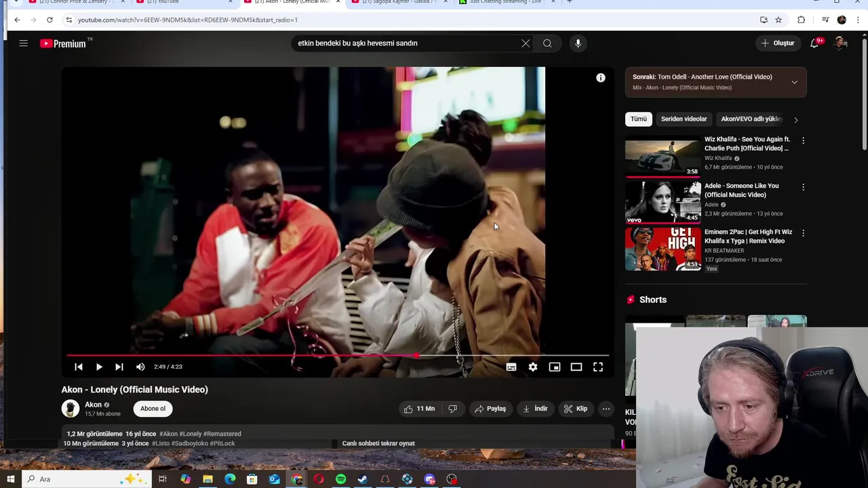Toggle subtitles/captions in player
Screen dimensions: 868x488
(x=511, y=367)
